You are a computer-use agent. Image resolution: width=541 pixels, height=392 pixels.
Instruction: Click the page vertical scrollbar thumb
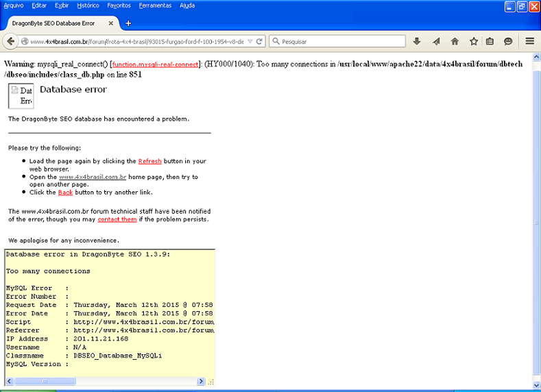pyautogui.click(x=536, y=223)
